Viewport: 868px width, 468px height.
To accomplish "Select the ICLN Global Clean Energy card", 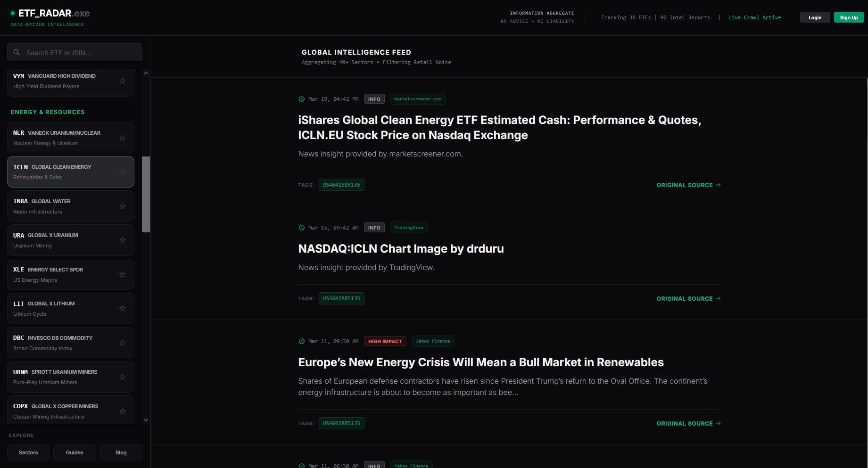I will click(x=71, y=172).
